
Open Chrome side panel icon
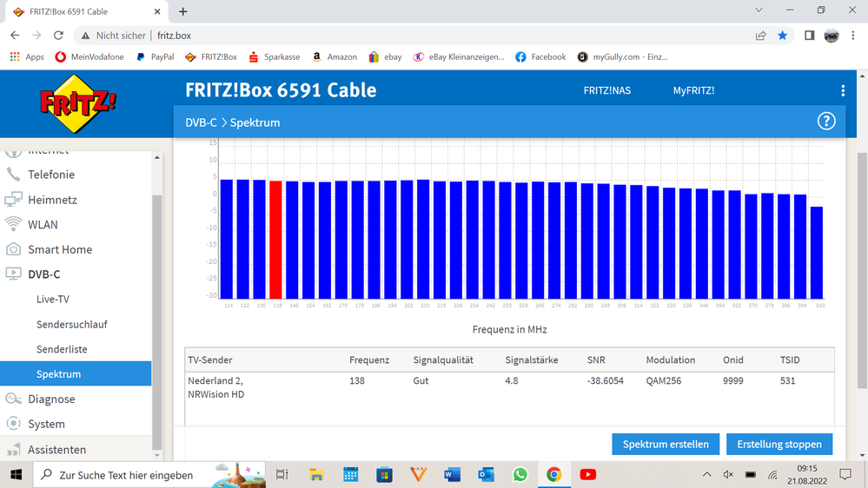[809, 36]
